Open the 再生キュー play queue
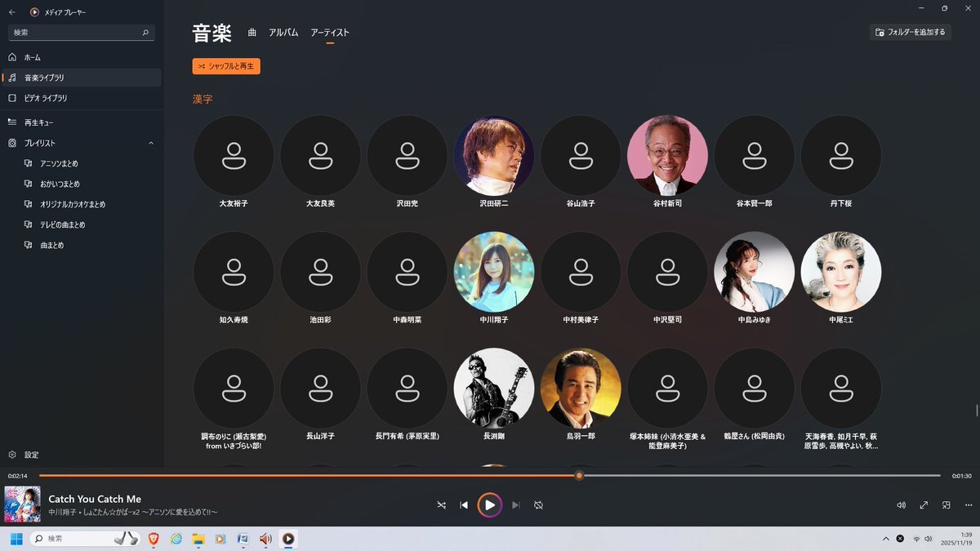This screenshot has height=551, width=980. [38, 122]
